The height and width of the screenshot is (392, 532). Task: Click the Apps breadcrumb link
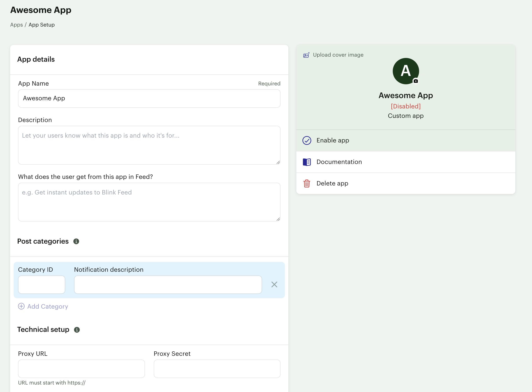coord(17,25)
